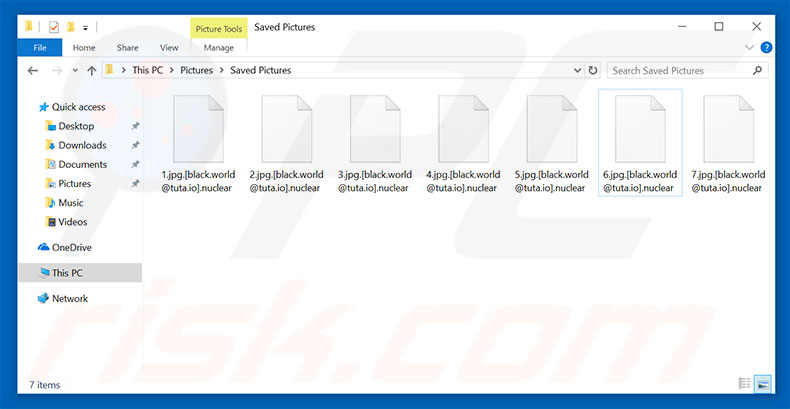Viewport: 790px width, 409px height.
Task: Open the address bar history dropdown
Action: [577, 71]
